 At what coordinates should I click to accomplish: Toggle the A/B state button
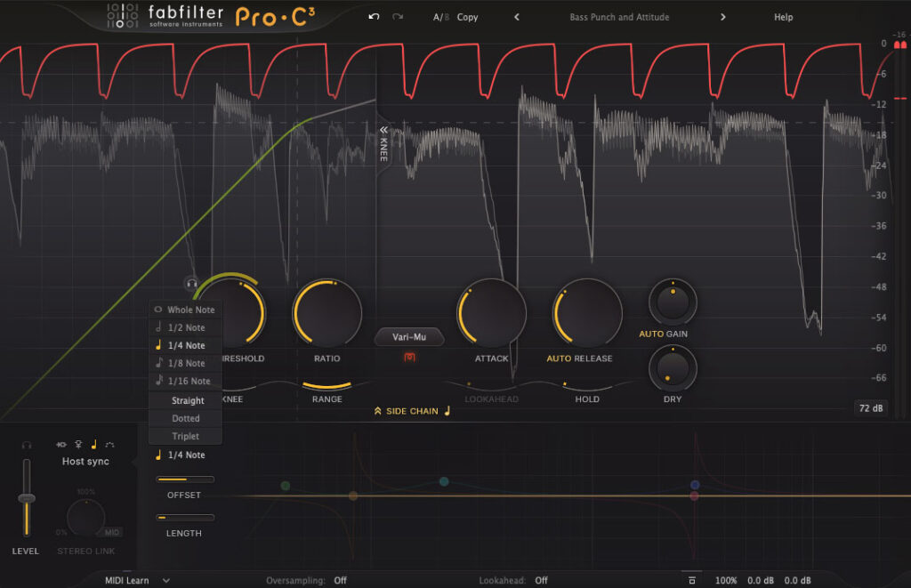coord(441,18)
